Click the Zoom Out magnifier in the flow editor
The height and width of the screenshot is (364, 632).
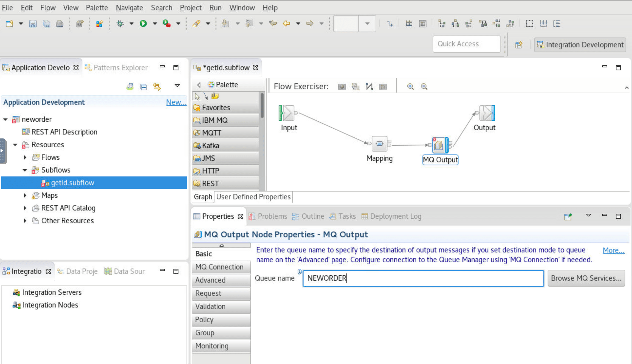(x=424, y=86)
